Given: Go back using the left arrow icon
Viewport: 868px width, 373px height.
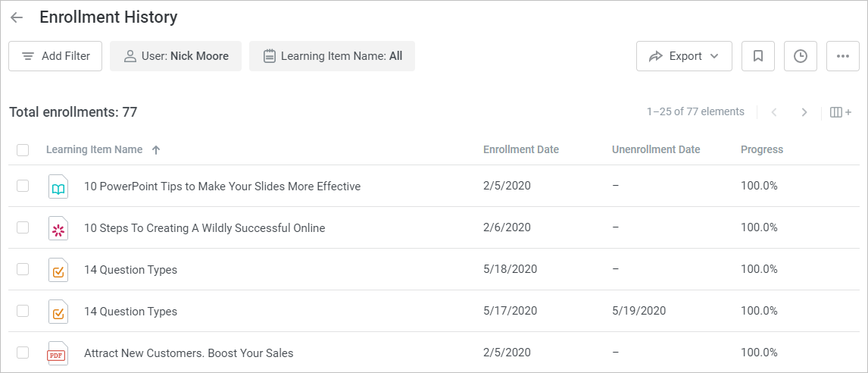Looking at the screenshot, I should click(x=17, y=17).
